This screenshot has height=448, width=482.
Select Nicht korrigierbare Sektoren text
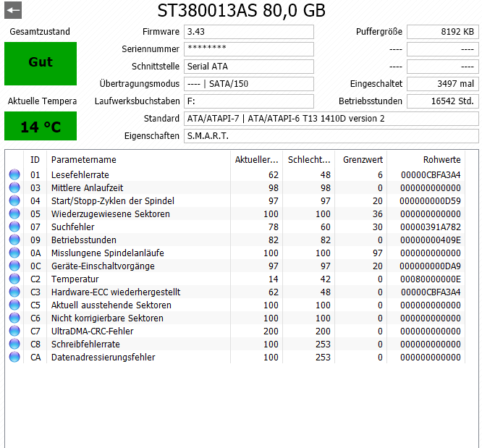click(107, 318)
